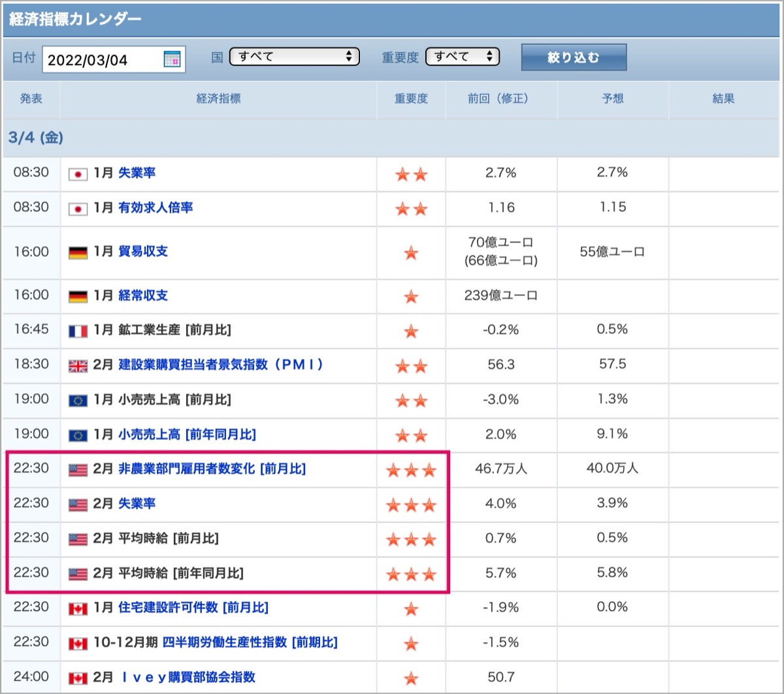
Task: Open the calendar date picker icon
Action: click(172, 59)
